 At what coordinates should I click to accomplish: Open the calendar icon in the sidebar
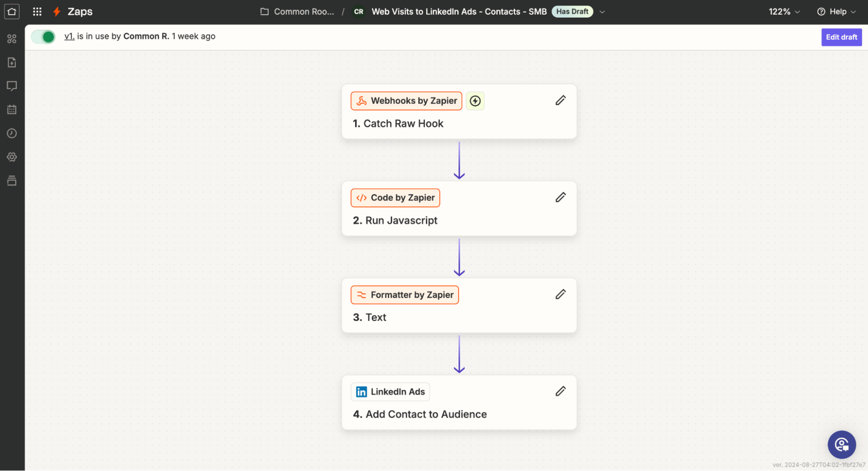coord(12,110)
